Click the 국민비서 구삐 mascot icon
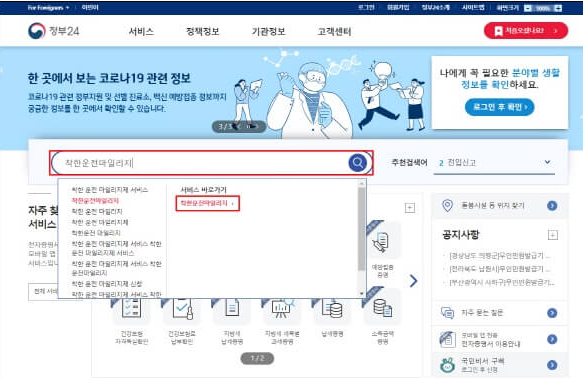The height and width of the screenshot is (378, 583). (x=447, y=365)
